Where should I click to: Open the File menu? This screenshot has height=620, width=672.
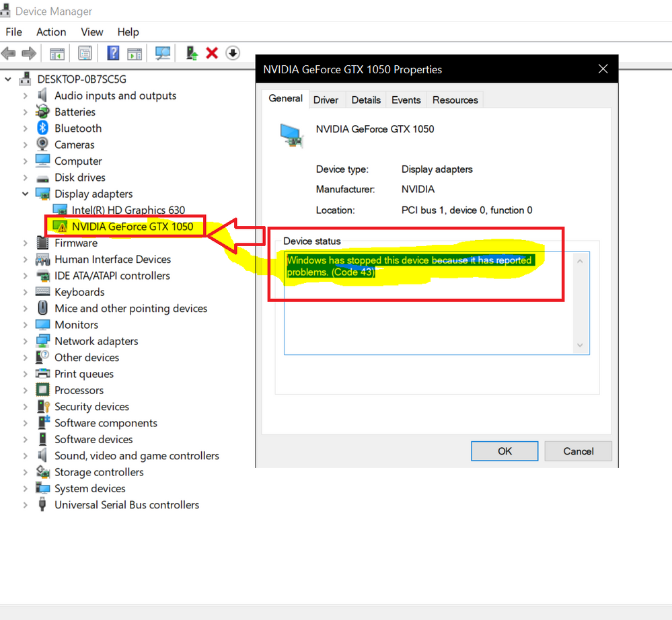[13, 32]
